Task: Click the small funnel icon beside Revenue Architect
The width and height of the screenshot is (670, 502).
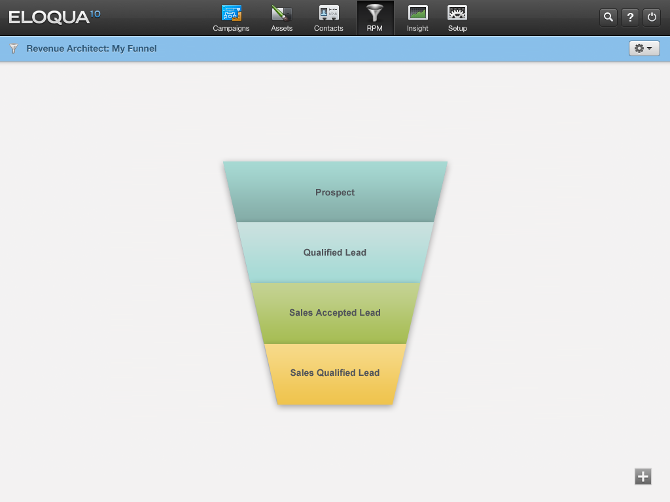Action: [x=14, y=48]
